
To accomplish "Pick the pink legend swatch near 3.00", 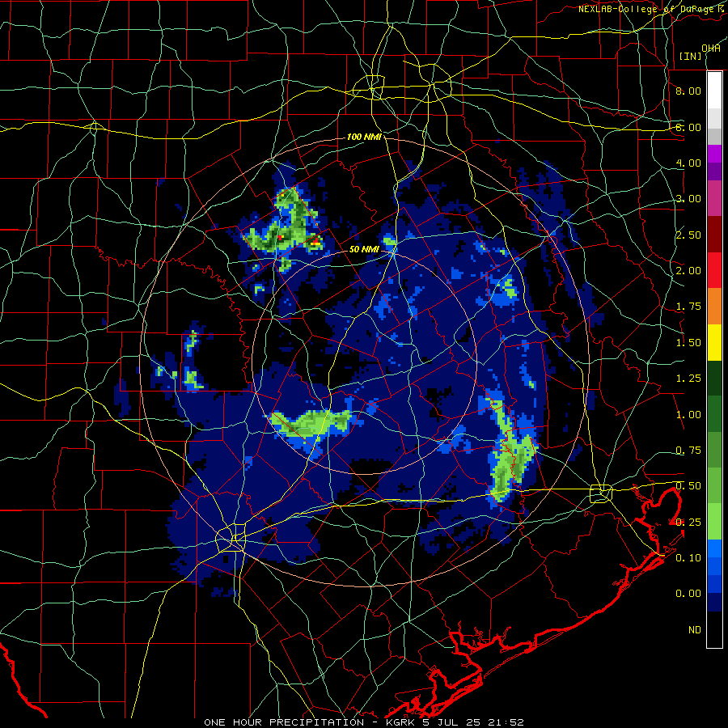I will tap(714, 199).
